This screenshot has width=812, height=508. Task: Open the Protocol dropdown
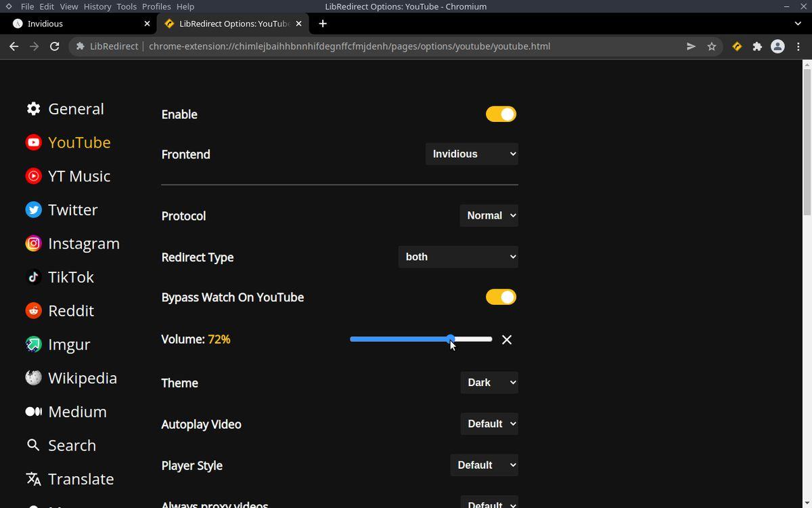point(489,215)
